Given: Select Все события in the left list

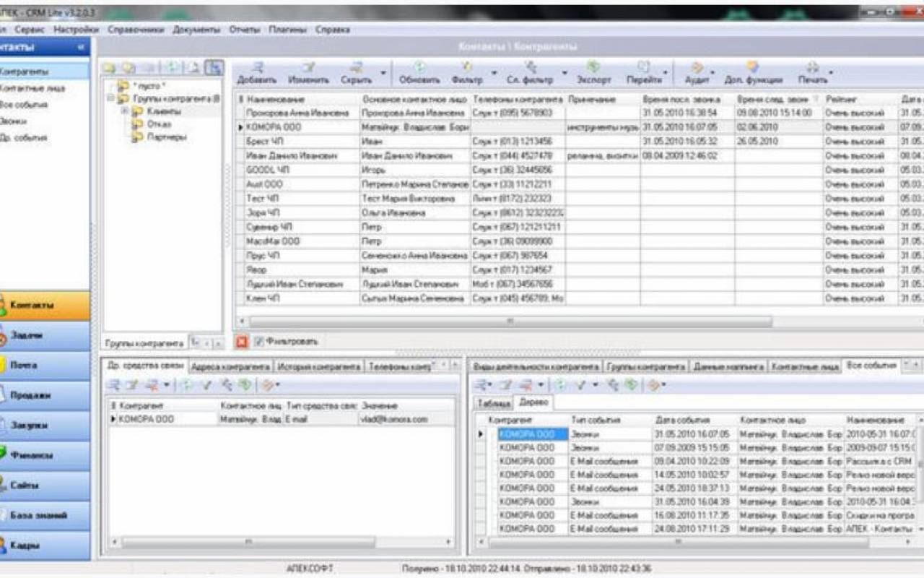Looking at the screenshot, I should (24, 105).
